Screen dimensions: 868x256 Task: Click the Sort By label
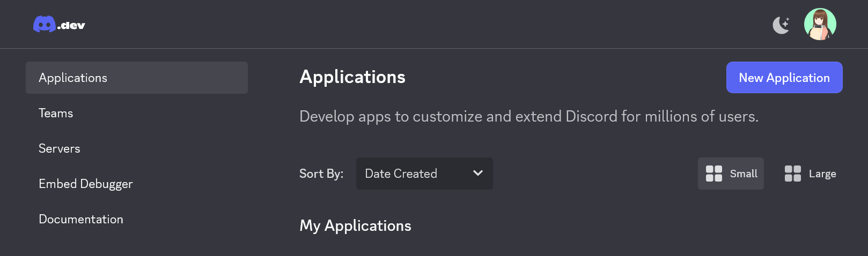[321, 174]
